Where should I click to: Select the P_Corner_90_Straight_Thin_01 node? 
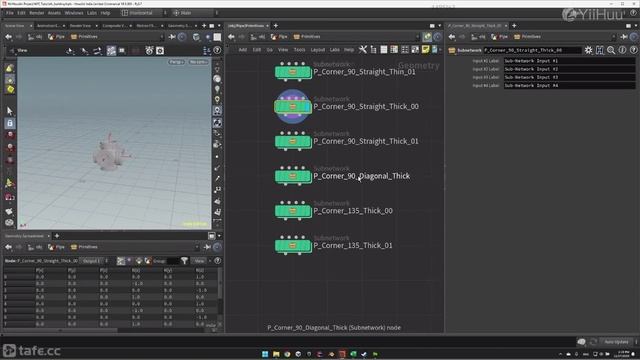tap(293, 72)
